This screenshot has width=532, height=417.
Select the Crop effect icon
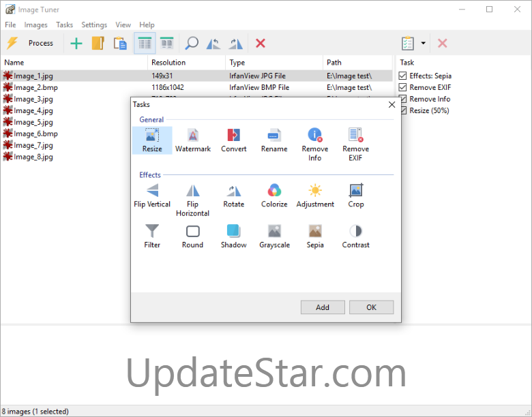coord(355,190)
